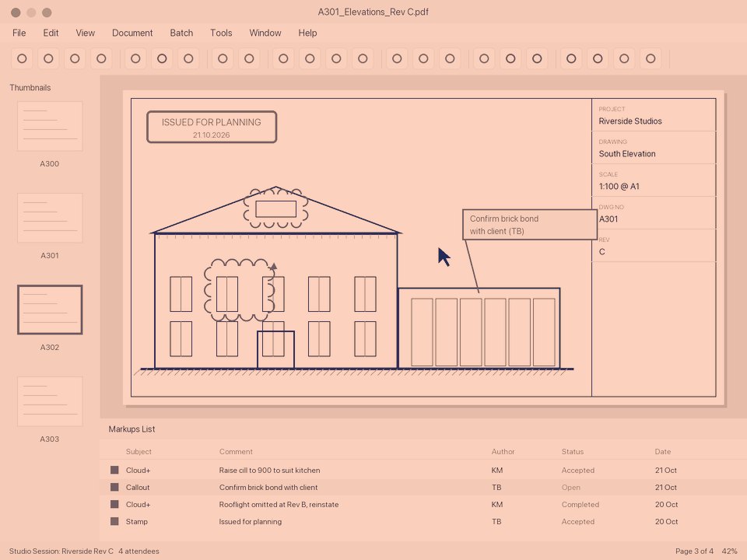Viewport: 747px width, 560px height.
Task: Click author 'TB' in the Stamp row
Action: tap(496, 521)
